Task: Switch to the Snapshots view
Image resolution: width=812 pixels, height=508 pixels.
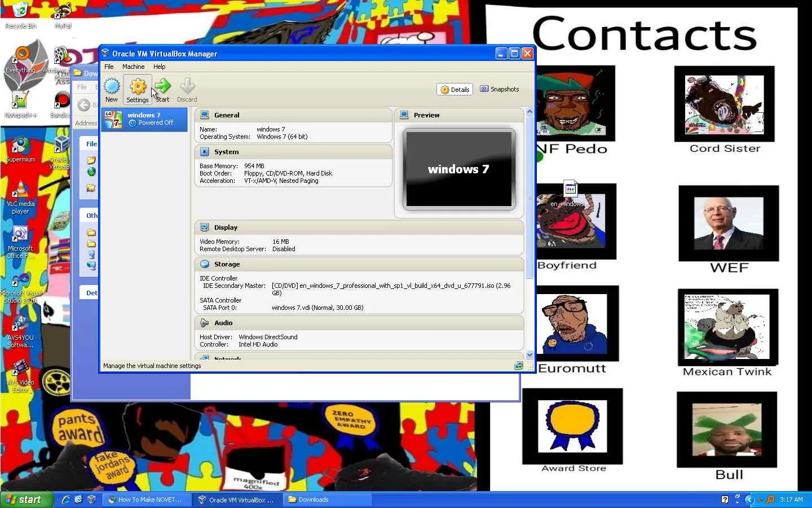Action: 500,89
